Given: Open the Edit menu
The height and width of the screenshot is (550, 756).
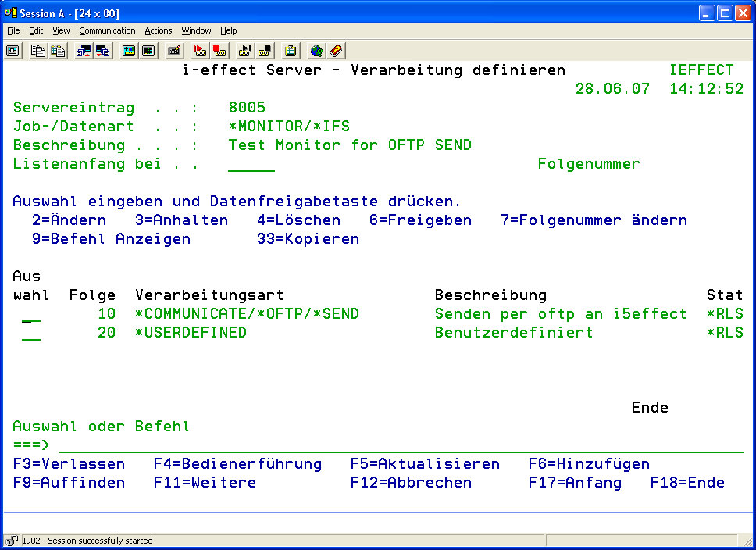Looking at the screenshot, I should pyautogui.click(x=36, y=30).
